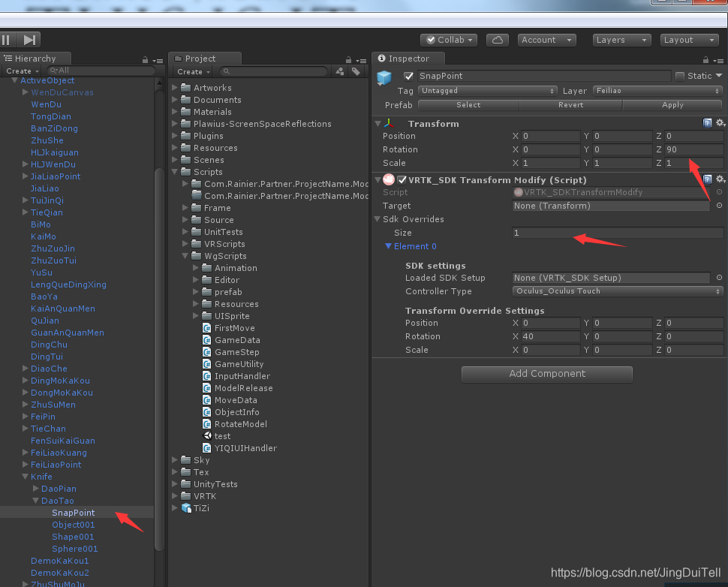Open the Project panel options menu
This screenshot has height=587, width=728.
click(x=361, y=60)
